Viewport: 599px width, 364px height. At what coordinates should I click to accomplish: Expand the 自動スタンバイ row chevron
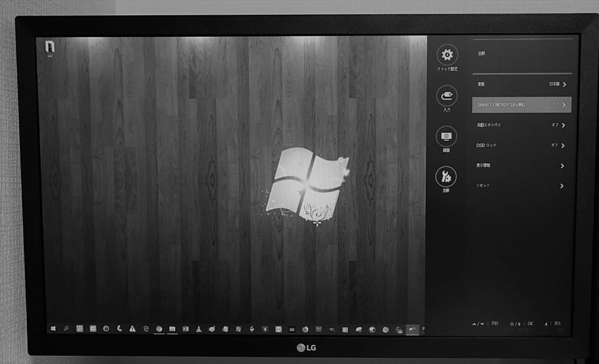click(563, 125)
